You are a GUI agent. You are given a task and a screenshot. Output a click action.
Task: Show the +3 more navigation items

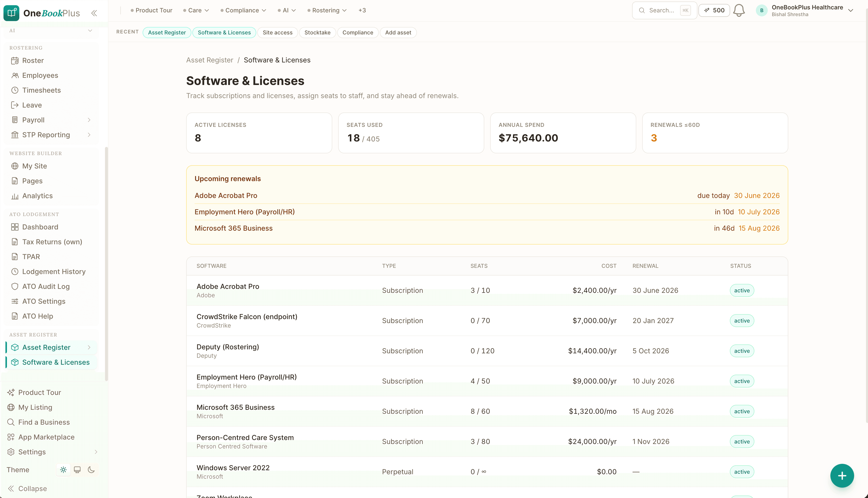tap(362, 10)
